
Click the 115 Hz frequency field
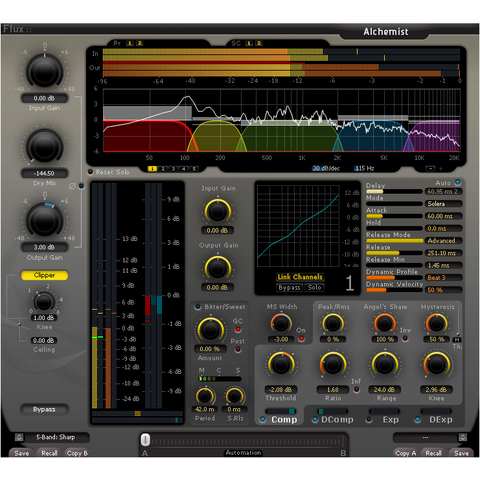point(364,169)
